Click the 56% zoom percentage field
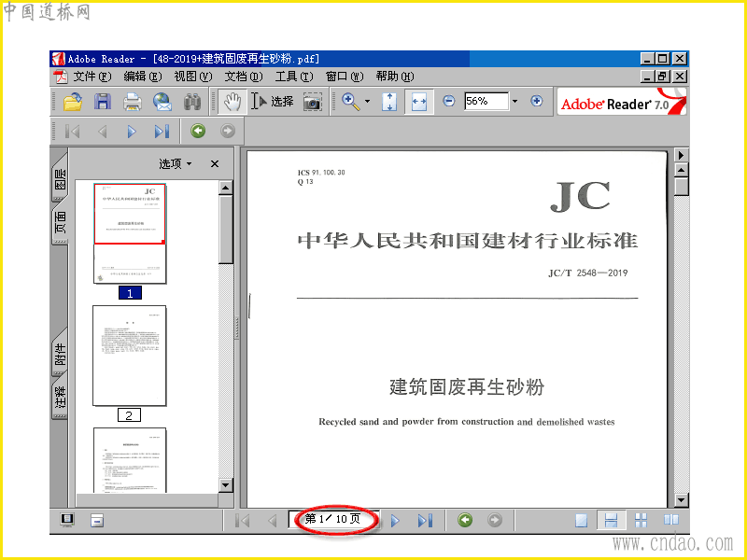Image resolution: width=747 pixels, height=560 pixels. [486, 101]
